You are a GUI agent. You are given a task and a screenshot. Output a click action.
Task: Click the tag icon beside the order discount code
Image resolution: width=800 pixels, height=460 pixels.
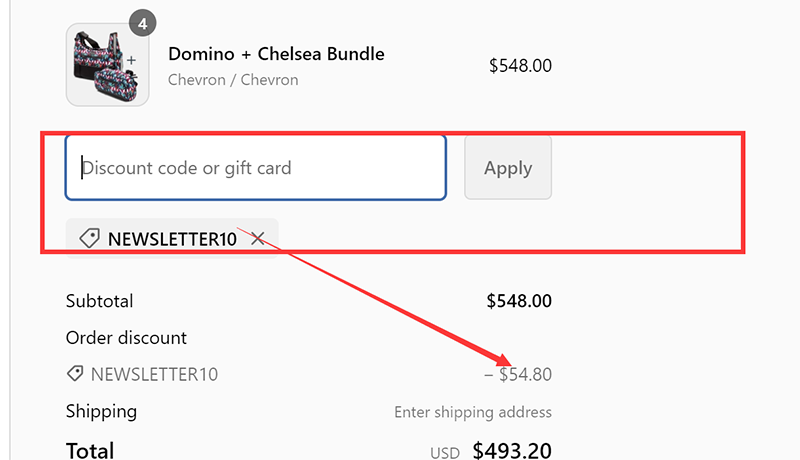coord(74,375)
